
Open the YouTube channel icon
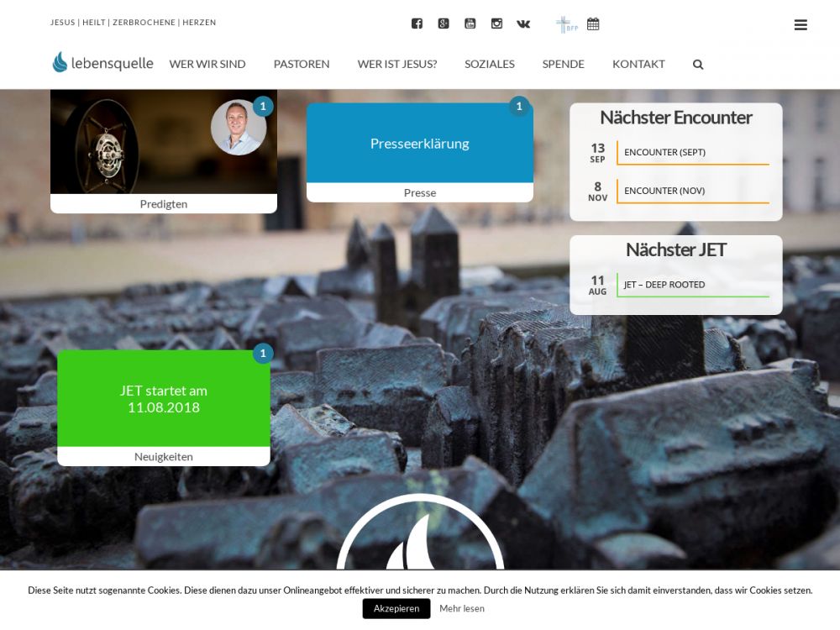point(470,24)
